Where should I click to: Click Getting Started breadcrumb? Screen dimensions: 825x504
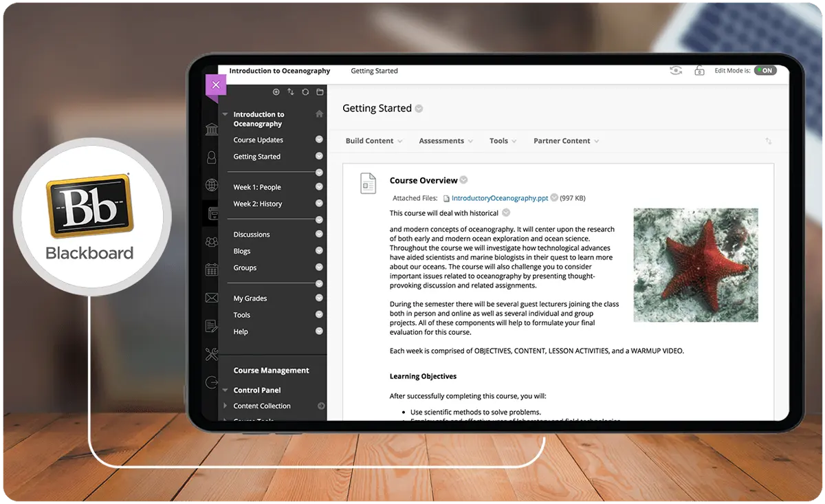(374, 71)
